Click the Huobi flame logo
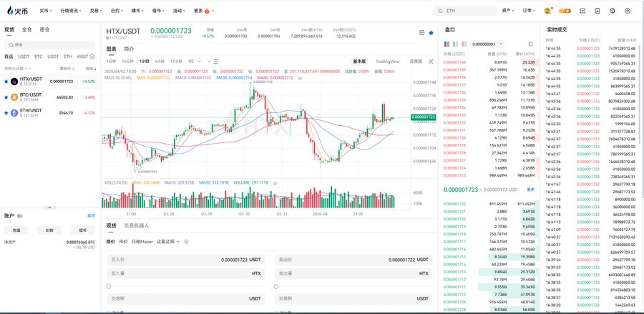This screenshot has width=644, height=314. [x=17, y=11]
